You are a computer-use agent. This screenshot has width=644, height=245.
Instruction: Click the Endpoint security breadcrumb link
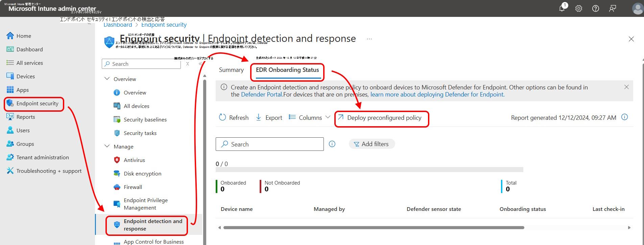coord(164,25)
